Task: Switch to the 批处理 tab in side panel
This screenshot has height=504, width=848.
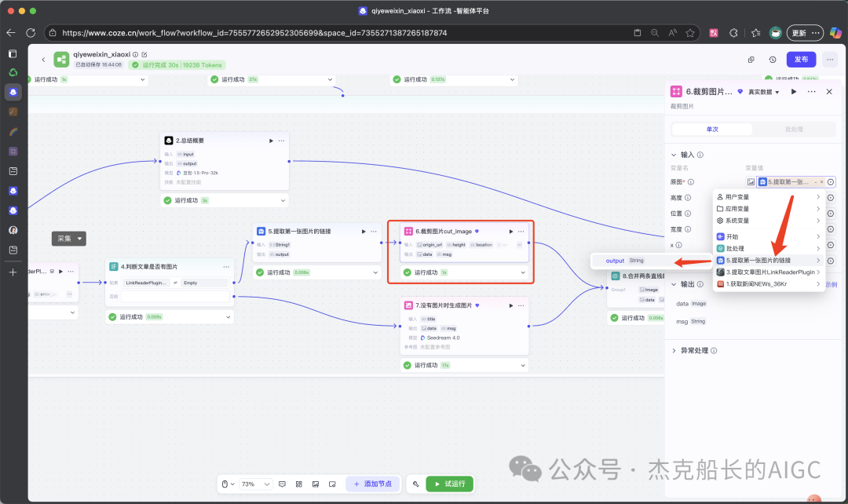Action: (x=794, y=130)
